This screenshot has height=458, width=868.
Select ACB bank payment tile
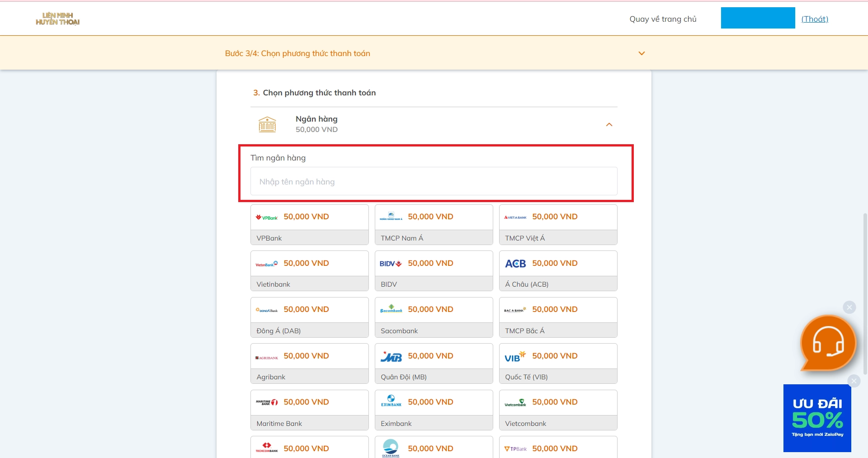[558, 271]
